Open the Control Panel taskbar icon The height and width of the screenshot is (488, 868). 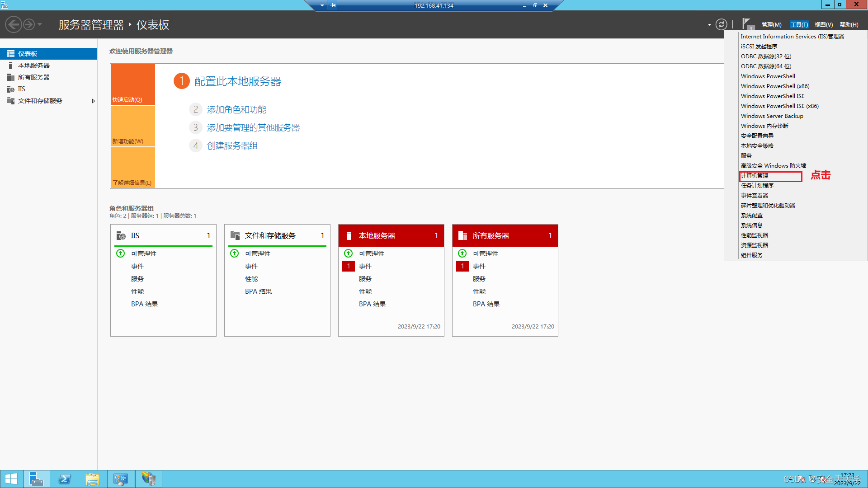coord(121,479)
